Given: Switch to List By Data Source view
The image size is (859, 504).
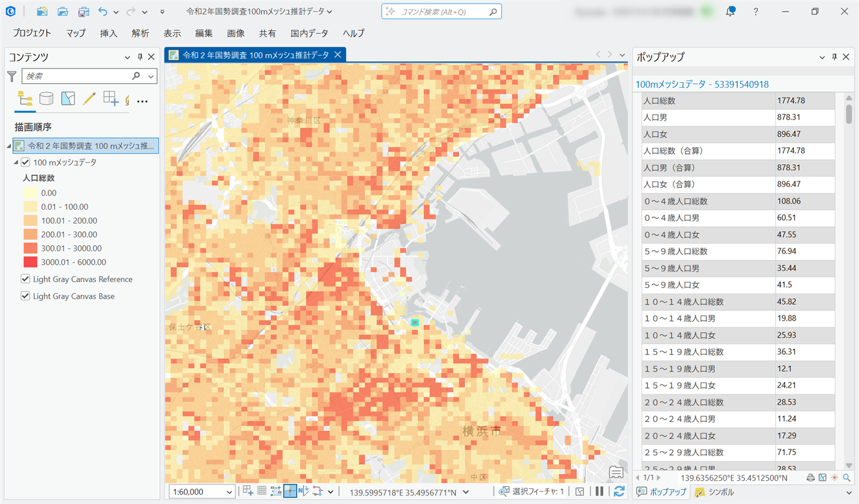Looking at the screenshot, I should pyautogui.click(x=47, y=99).
